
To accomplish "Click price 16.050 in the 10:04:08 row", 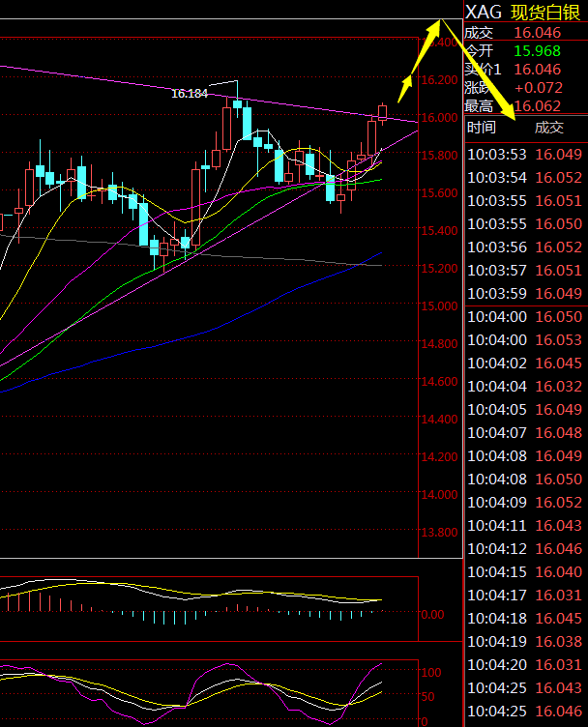I will click(x=558, y=479).
